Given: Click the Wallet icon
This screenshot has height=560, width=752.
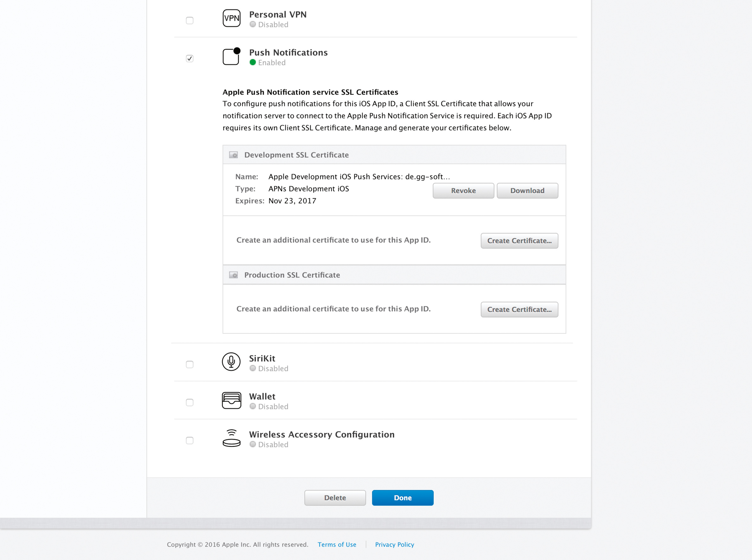Looking at the screenshot, I should click(x=231, y=400).
